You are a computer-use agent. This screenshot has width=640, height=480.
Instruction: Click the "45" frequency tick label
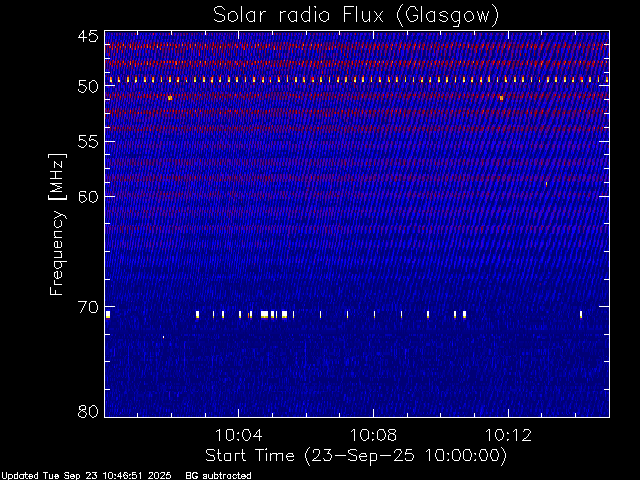(x=88, y=36)
